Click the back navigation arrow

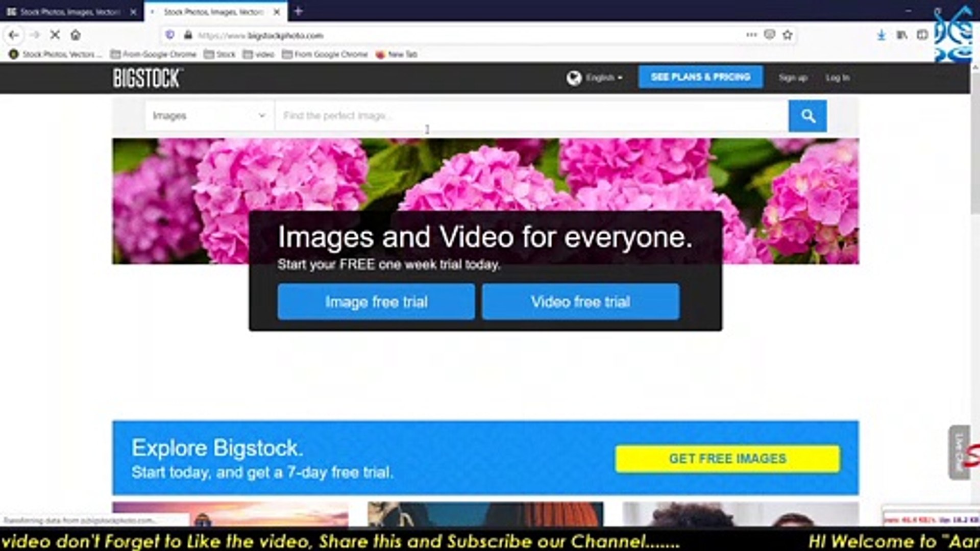coord(14,35)
